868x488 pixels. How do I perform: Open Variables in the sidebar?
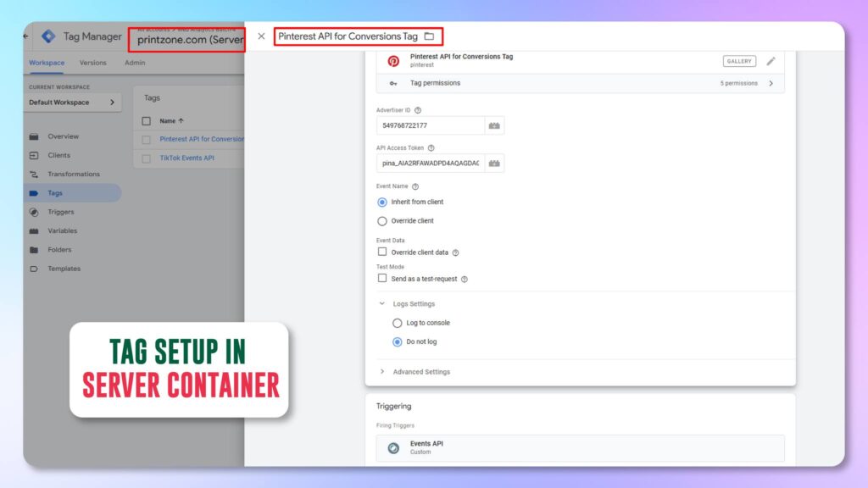click(62, 230)
